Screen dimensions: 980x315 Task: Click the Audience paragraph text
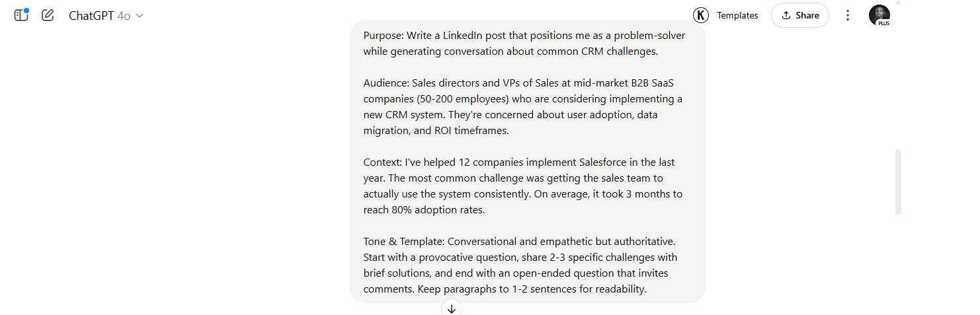coord(522,107)
